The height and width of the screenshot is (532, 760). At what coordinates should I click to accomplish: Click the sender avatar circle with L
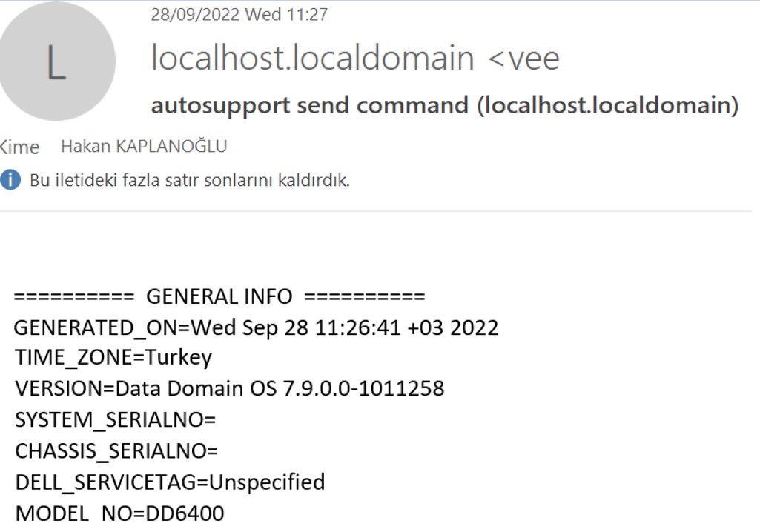(x=56, y=61)
